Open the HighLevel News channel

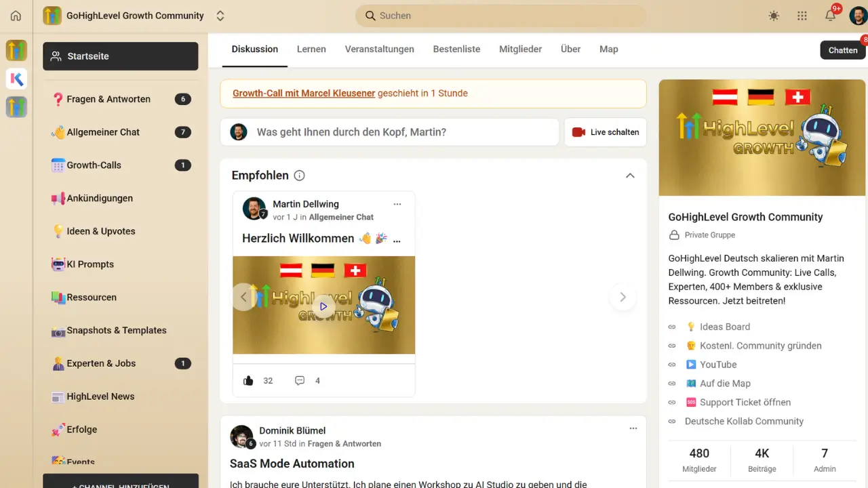click(x=121, y=396)
